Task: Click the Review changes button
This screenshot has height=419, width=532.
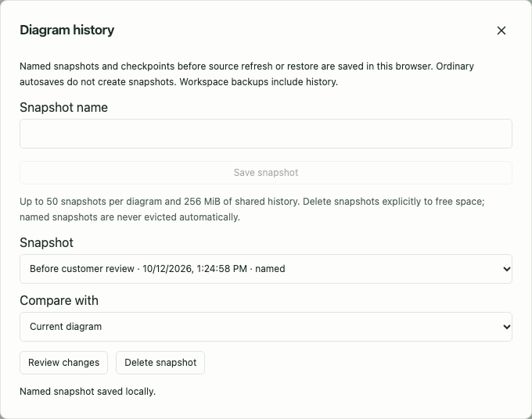Action: pos(64,363)
